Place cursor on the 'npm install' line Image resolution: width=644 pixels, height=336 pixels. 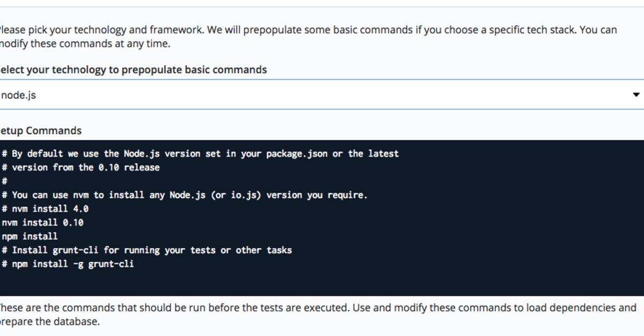(x=30, y=236)
